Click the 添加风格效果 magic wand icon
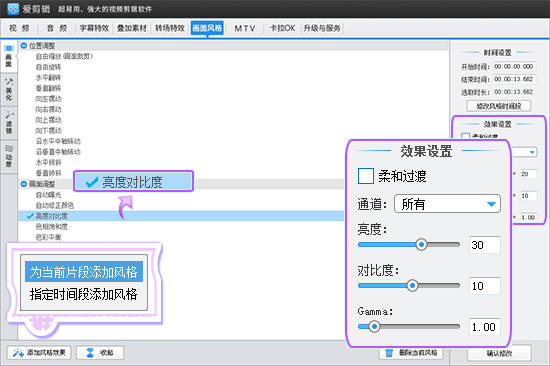Image resolution: width=550 pixels, height=366 pixels. 18,353
